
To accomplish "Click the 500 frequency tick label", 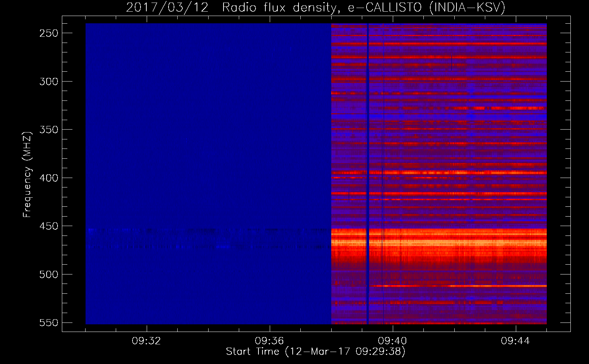I will click(x=49, y=275).
